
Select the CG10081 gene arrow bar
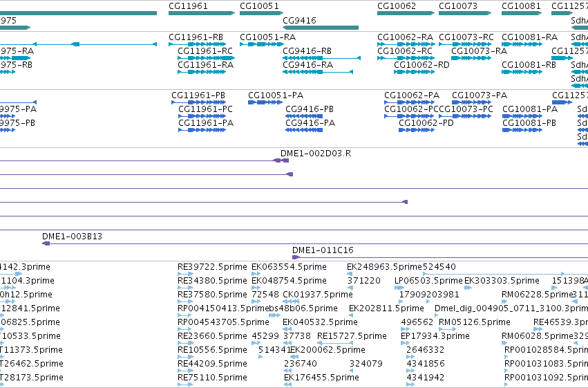(522, 13)
